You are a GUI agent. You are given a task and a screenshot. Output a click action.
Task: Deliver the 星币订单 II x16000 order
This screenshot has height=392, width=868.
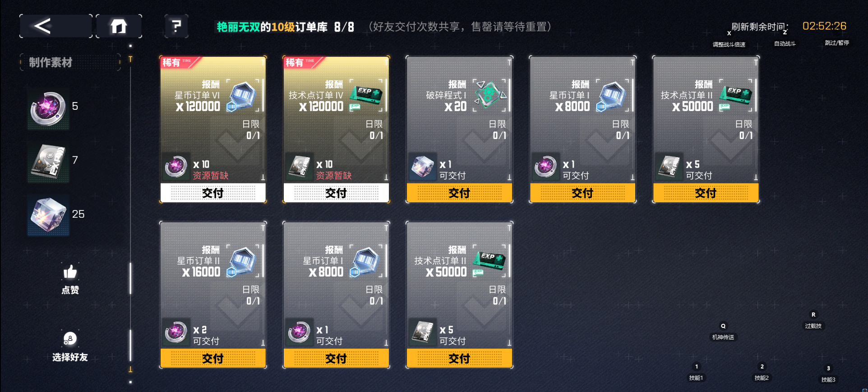[213, 358]
